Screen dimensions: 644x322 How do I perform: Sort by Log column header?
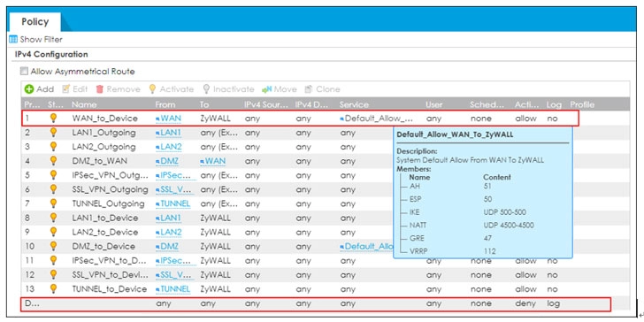click(554, 104)
